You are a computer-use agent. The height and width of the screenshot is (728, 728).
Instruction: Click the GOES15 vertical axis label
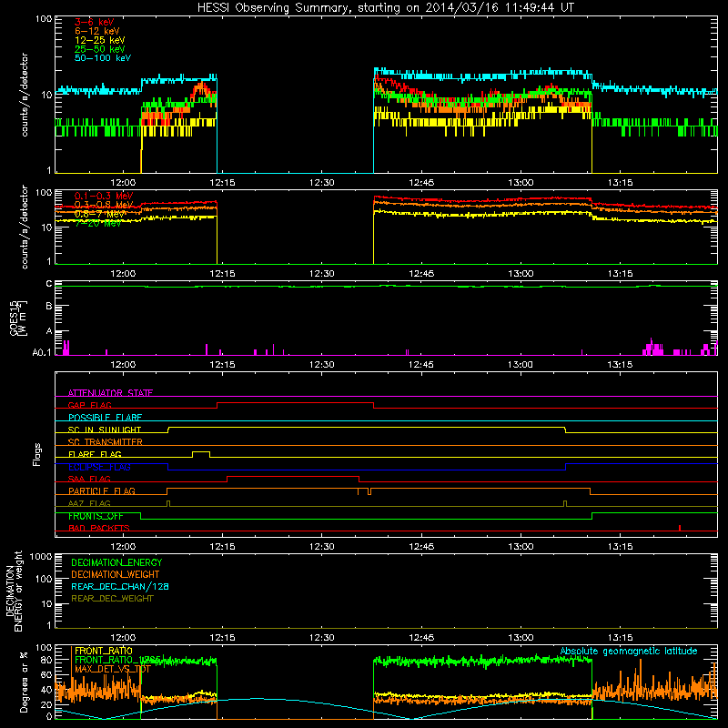click(x=18, y=318)
